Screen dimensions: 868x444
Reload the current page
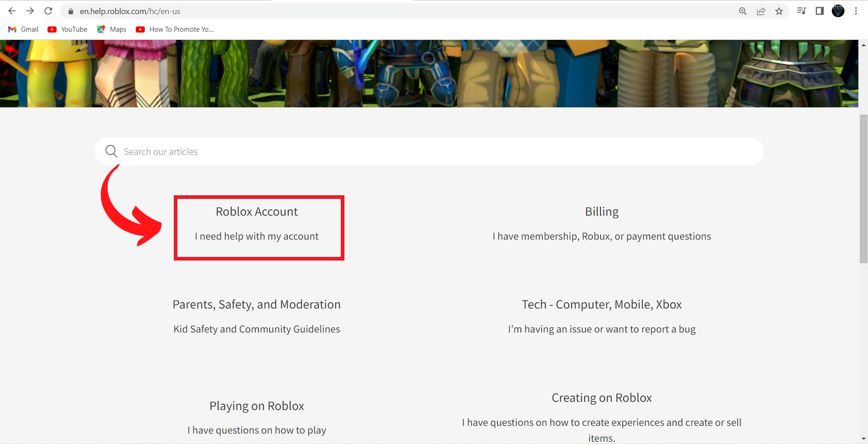[x=48, y=11]
